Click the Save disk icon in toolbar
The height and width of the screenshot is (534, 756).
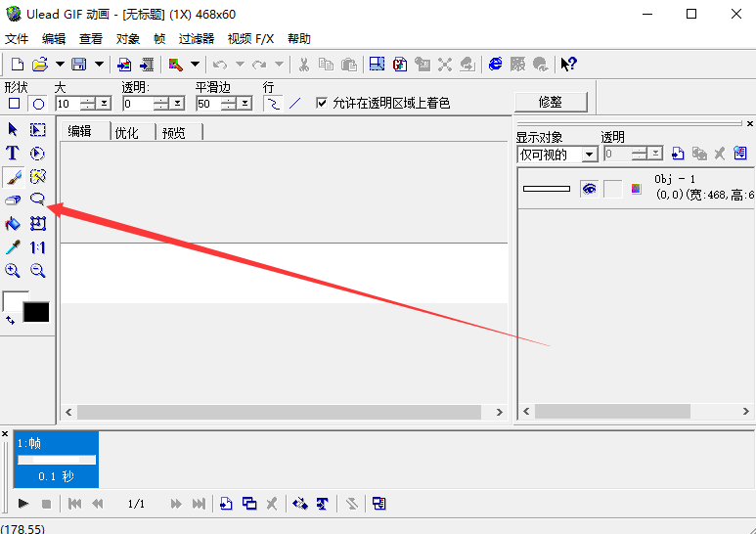78,65
